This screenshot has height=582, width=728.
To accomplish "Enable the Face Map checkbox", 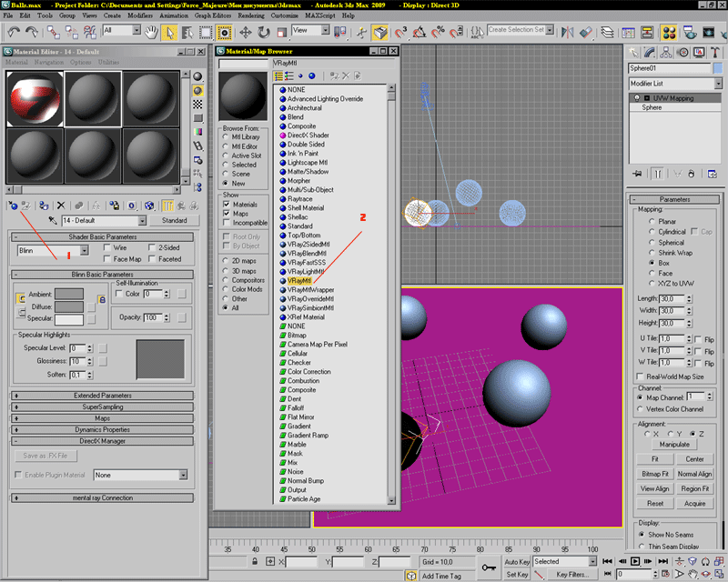I will [107, 259].
